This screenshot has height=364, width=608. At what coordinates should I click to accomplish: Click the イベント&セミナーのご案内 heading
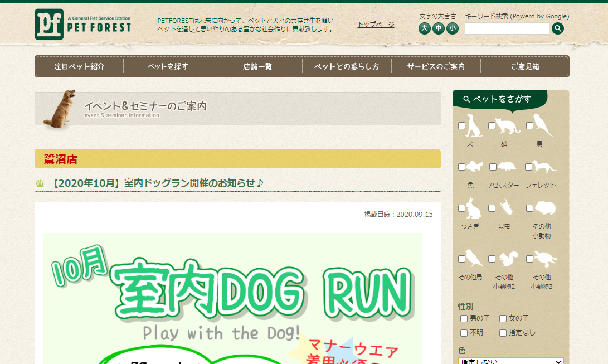pyautogui.click(x=145, y=106)
